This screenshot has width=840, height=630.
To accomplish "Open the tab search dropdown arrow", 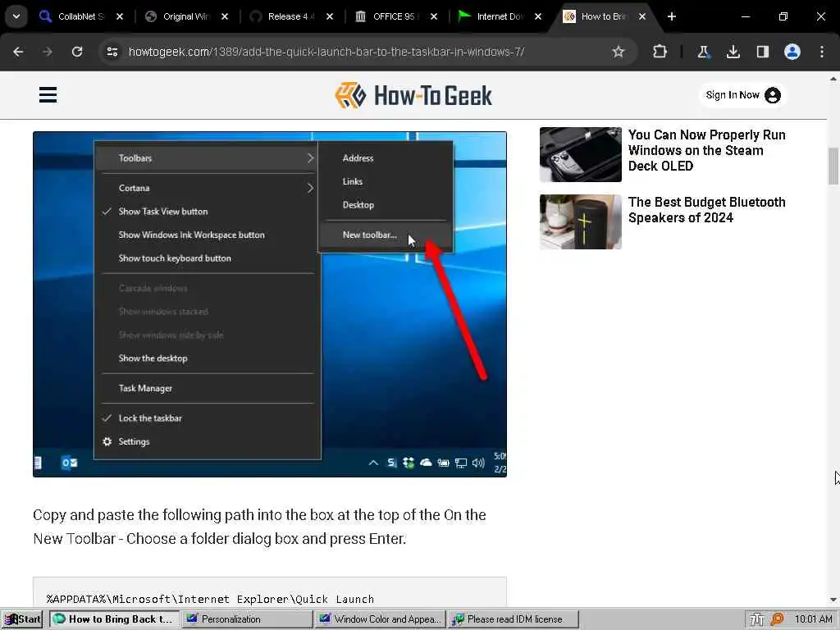I will point(16,16).
